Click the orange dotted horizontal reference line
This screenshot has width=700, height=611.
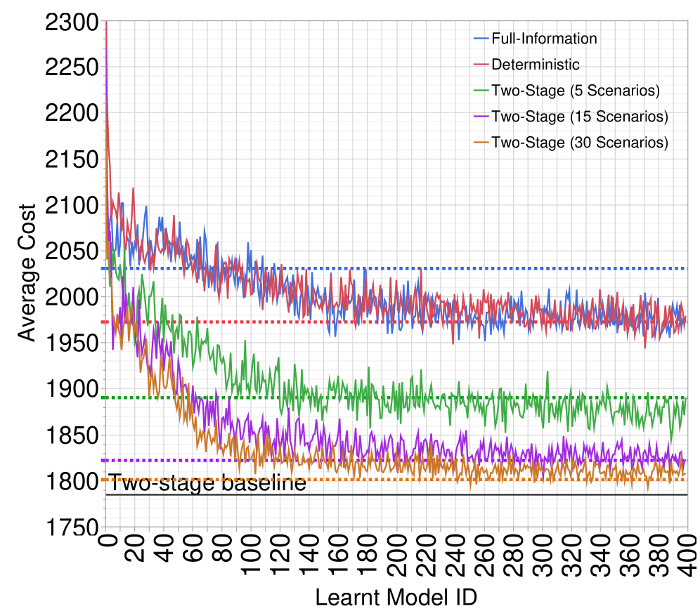[x=422, y=480]
